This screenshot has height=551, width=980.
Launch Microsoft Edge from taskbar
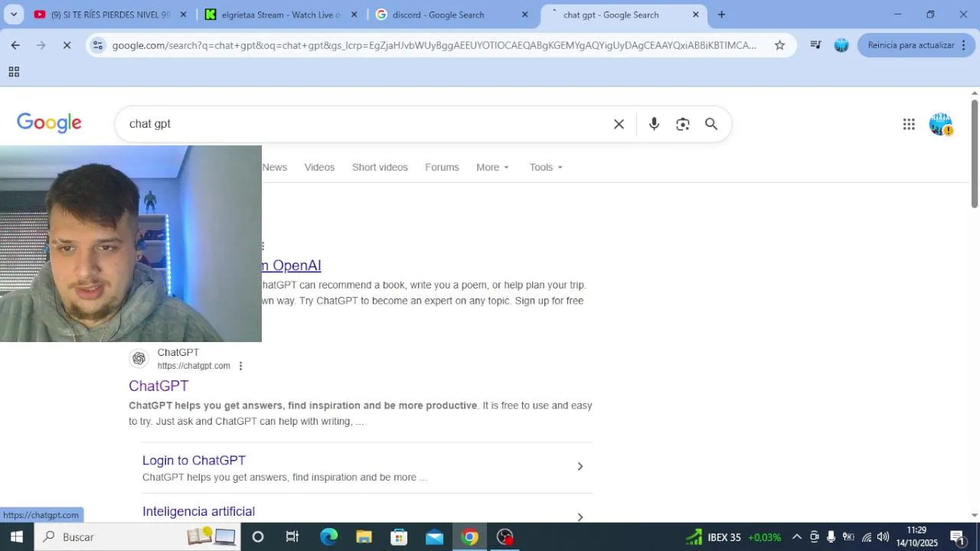click(328, 536)
